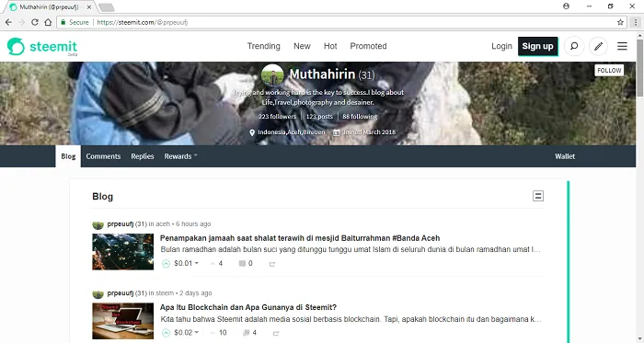Screen dimensions: 644x343
Task: Click the Joined March 2018 text
Action: tap(368, 132)
